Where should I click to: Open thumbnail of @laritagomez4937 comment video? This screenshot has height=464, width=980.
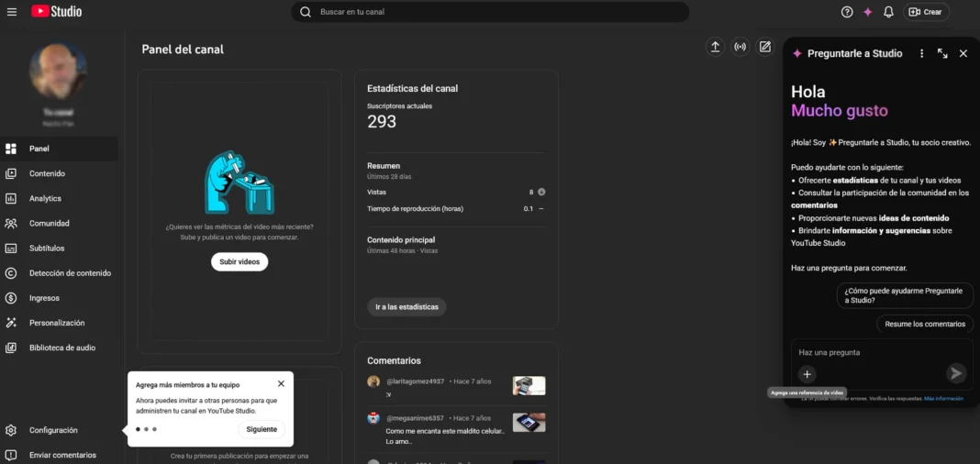[x=529, y=385]
